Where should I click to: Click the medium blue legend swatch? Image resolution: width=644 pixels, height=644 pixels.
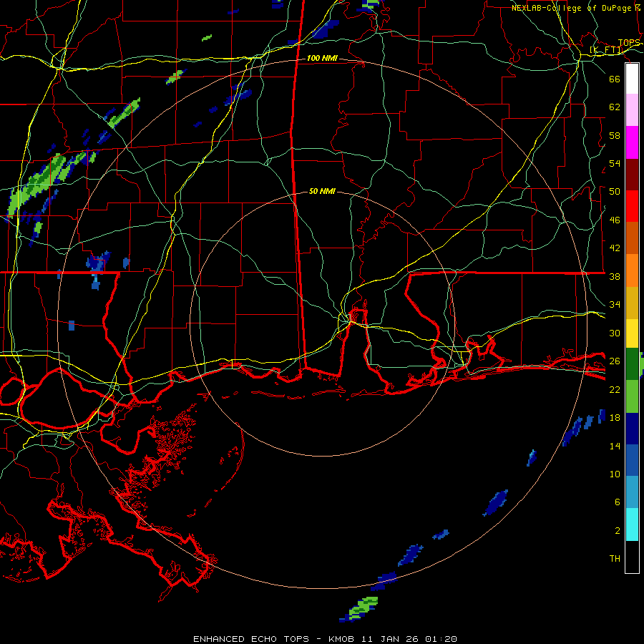[x=632, y=460]
